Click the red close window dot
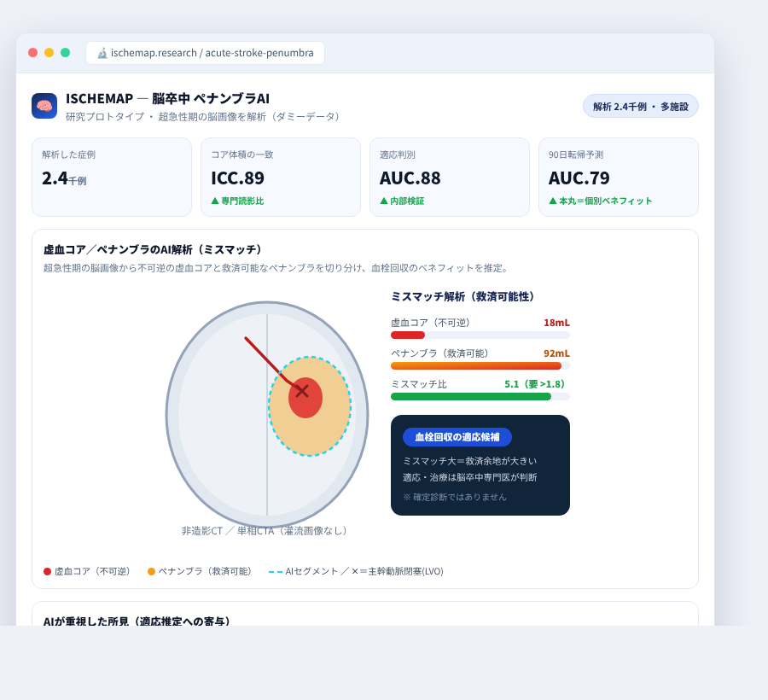This screenshot has height=700, width=768. (32, 53)
